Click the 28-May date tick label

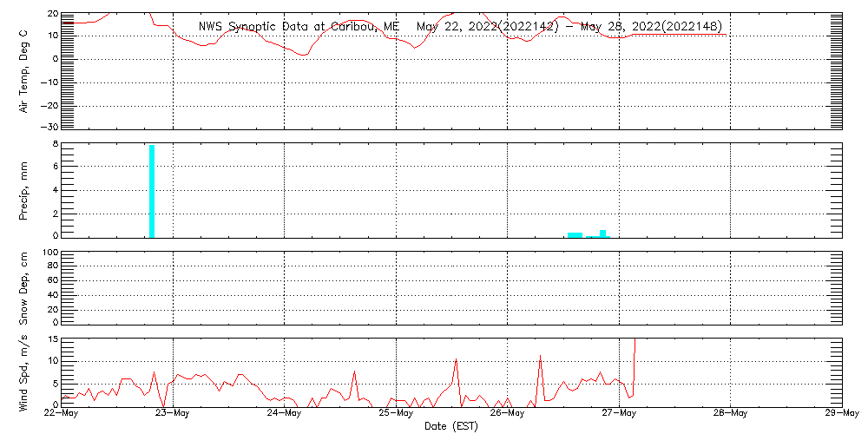[x=730, y=414]
